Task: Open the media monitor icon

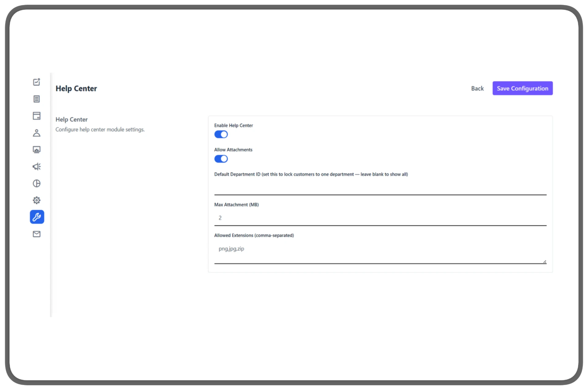Action: 37,149
